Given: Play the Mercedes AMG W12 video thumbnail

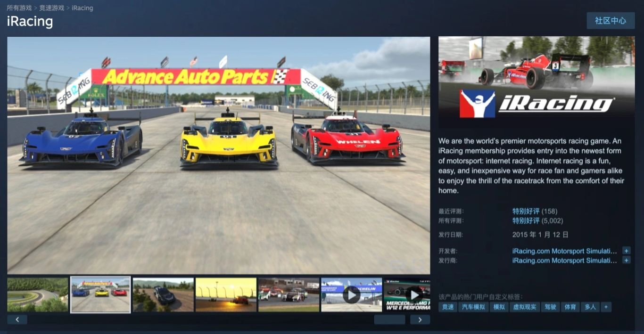Looking at the screenshot, I should (414, 294).
